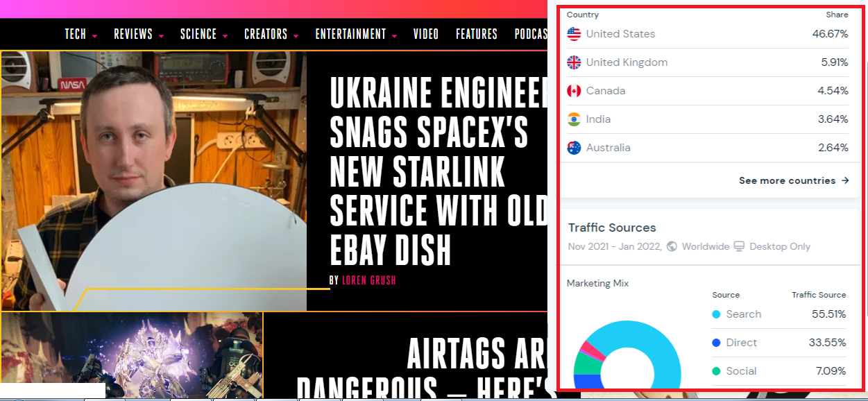This screenshot has width=868, height=401.
Task: Click the Marketing Mix donut chart
Action: (x=627, y=356)
